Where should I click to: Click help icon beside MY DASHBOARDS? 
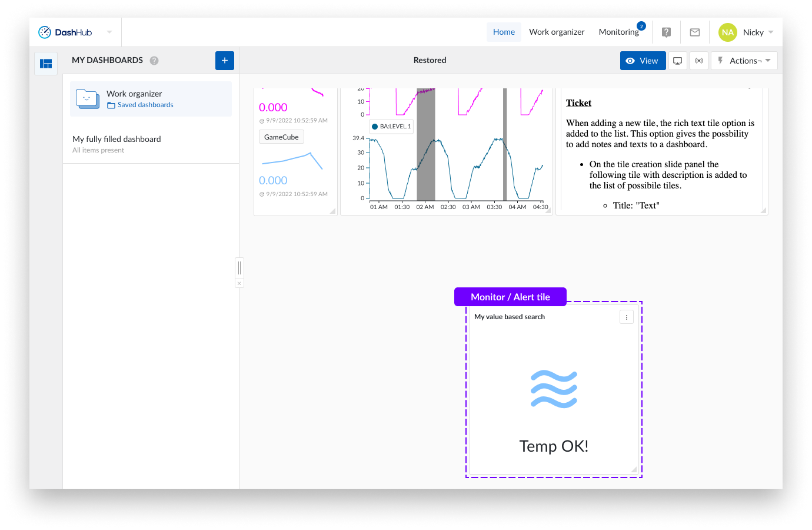coord(154,61)
